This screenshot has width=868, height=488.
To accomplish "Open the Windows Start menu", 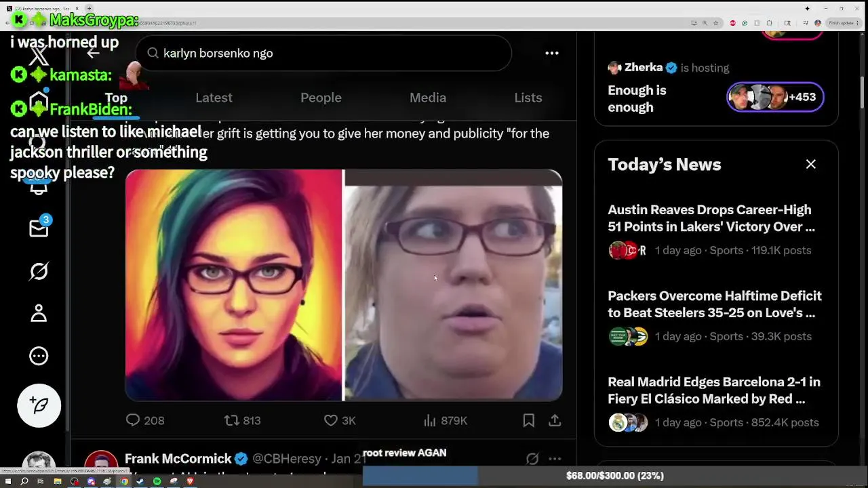I will tap(8, 481).
